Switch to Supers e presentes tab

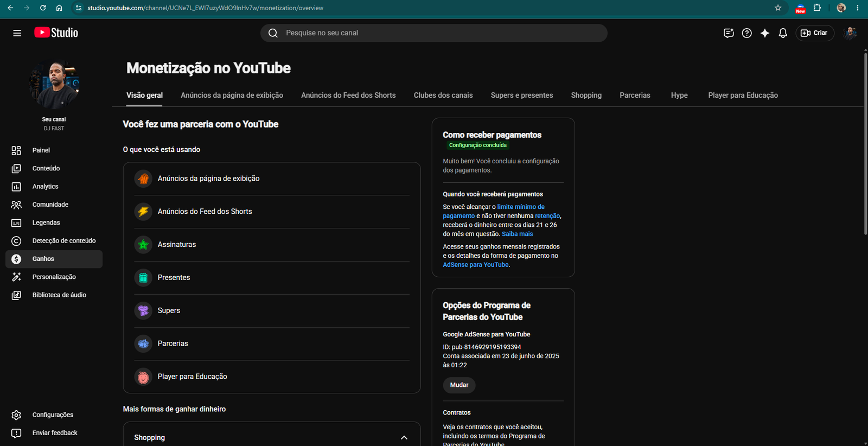pos(522,95)
